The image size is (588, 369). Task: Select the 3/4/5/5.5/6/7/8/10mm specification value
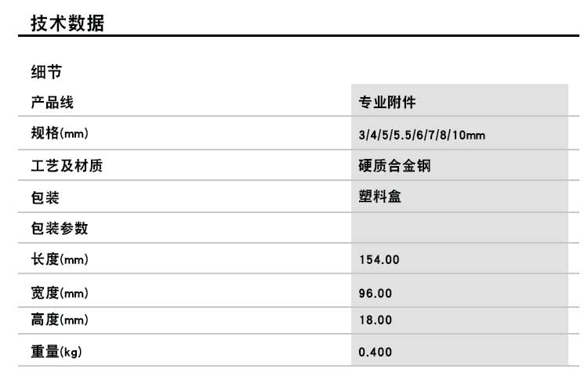click(x=422, y=136)
